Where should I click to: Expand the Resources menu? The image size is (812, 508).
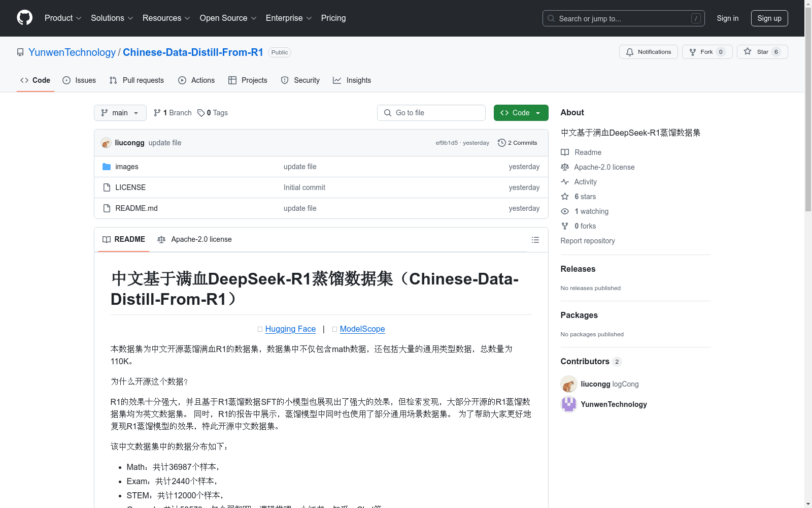pos(166,18)
